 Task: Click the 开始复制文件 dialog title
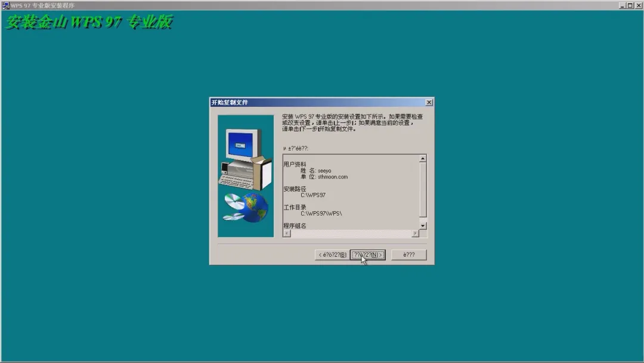point(230,102)
